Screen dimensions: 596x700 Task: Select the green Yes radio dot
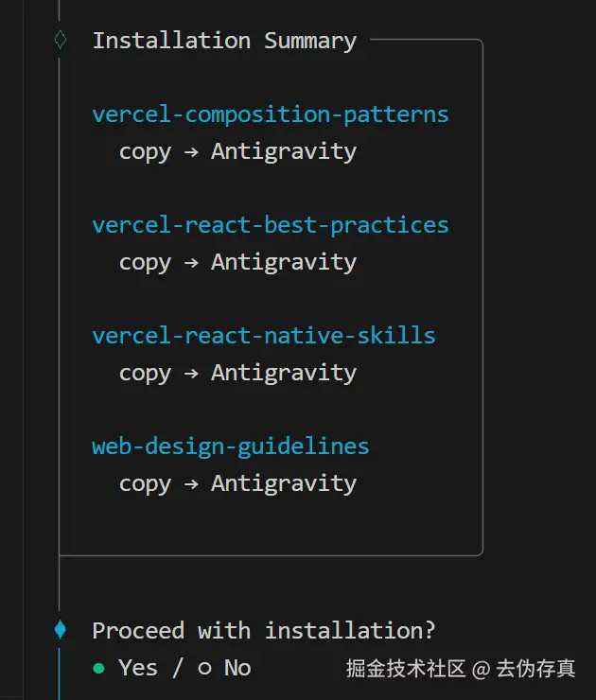99,668
